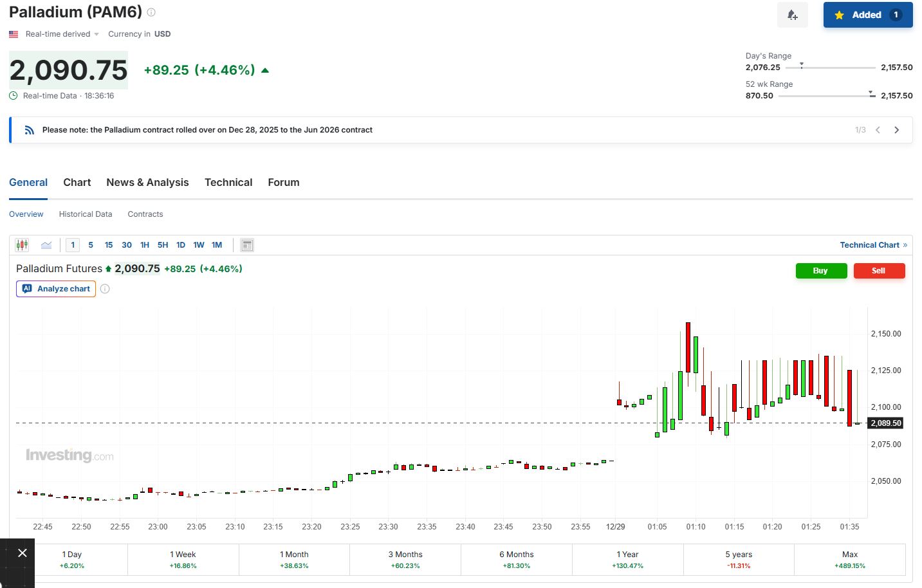
Task: Select the 6 Months performance range
Action: click(517, 560)
